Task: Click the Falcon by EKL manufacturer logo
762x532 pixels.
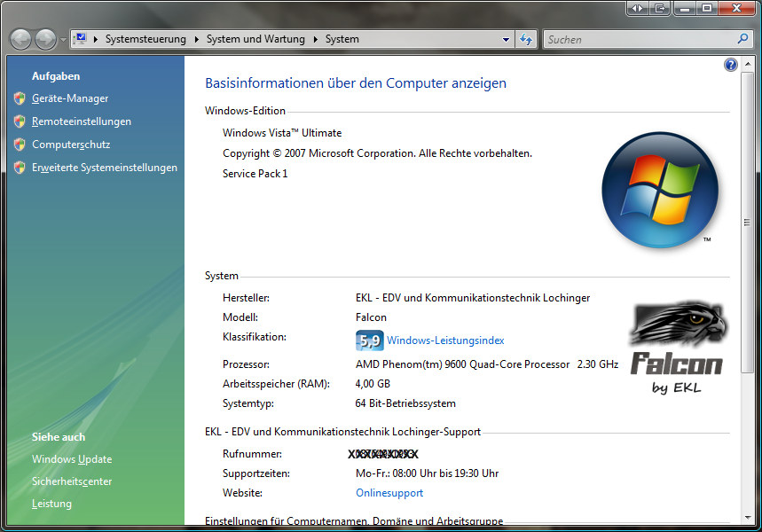Action: pos(677,347)
